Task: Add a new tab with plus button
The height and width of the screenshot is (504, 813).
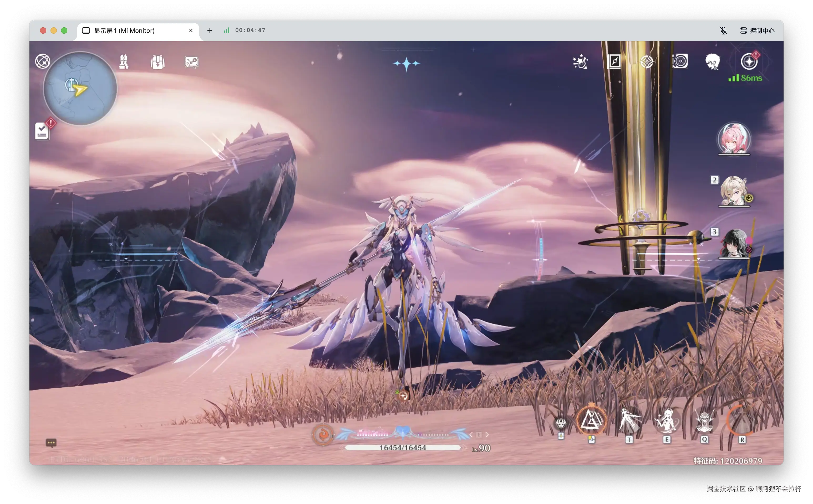Action: (210, 31)
